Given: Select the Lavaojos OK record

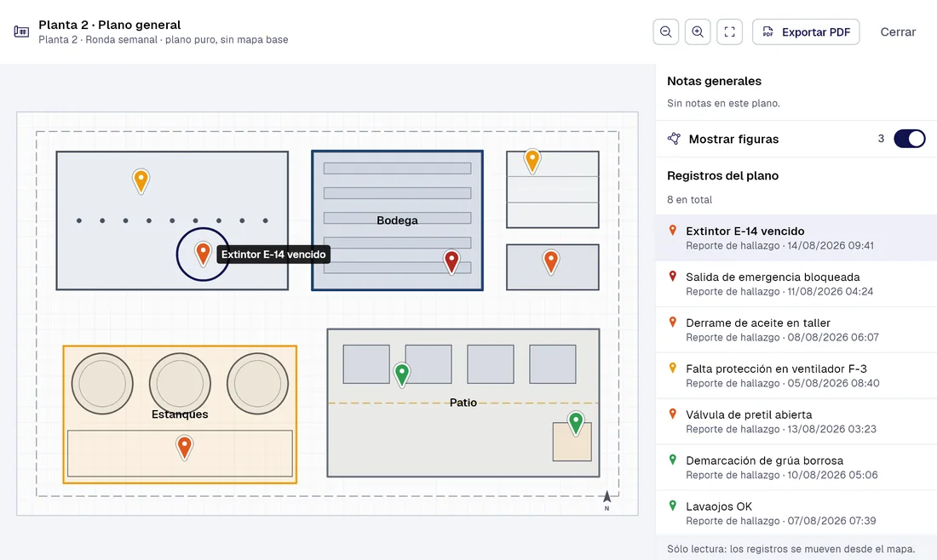Looking at the screenshot, I should [x=796, y=513].
